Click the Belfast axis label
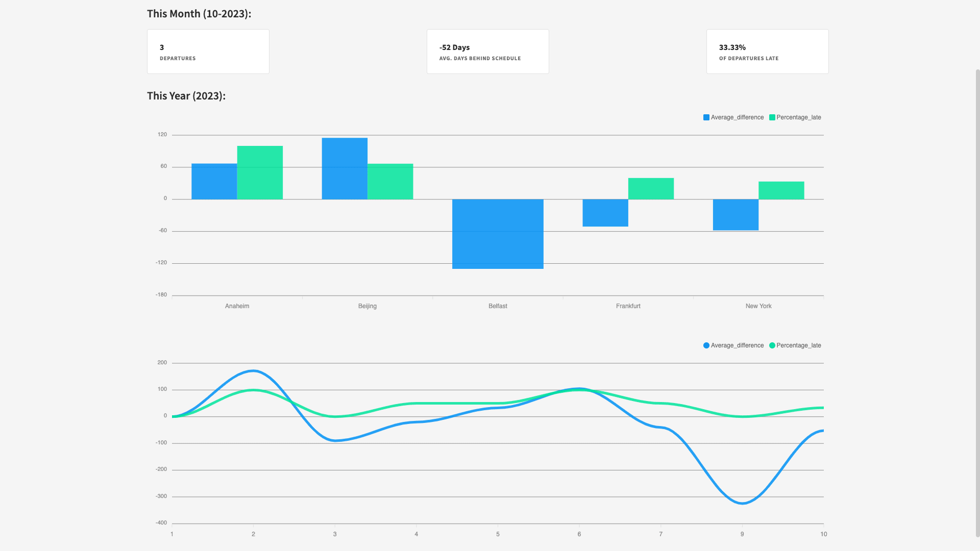This screenshot has width=980, height=551. tap(498, 306)
